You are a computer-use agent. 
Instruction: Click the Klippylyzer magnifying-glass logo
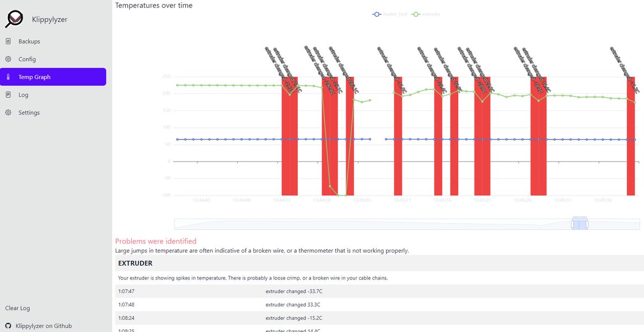pyautogui.click(x=16, y=18)
